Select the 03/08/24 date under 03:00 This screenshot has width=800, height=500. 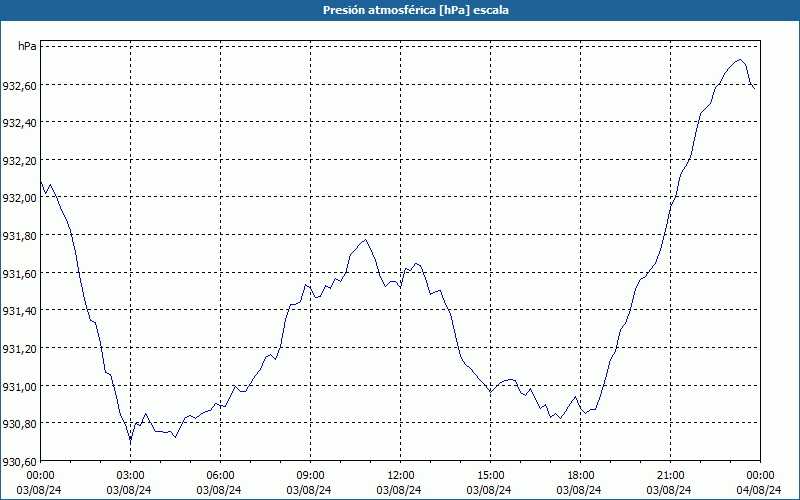[129, 490]
